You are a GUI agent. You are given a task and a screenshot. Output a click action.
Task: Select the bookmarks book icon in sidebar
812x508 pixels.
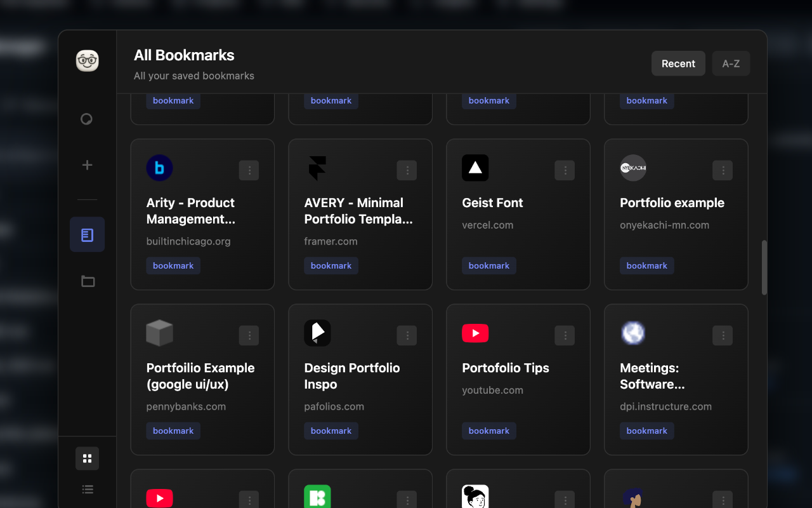88,234
